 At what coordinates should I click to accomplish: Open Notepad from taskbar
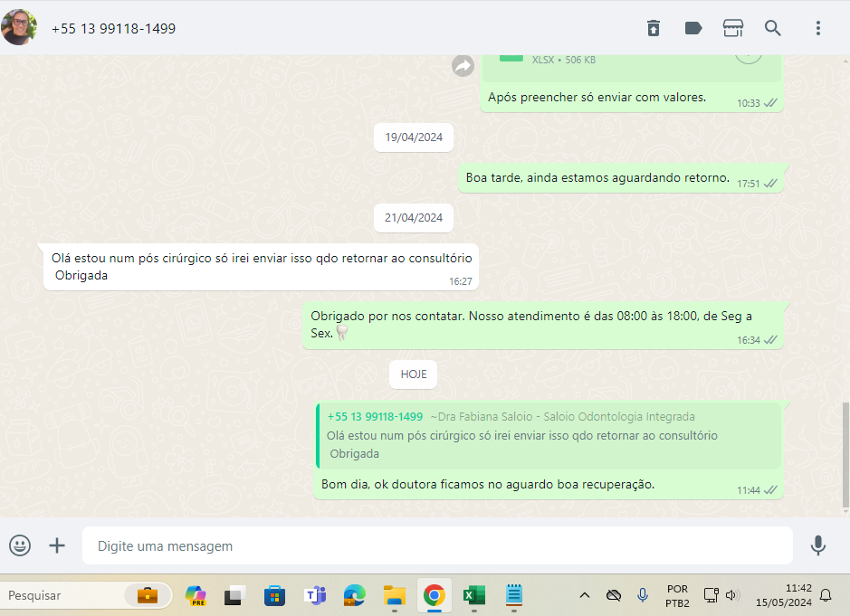pos(514,595)
